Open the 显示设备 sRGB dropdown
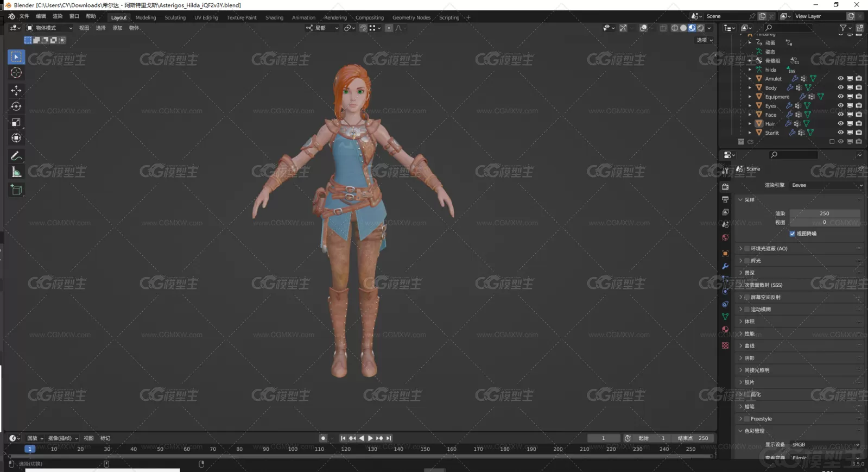 (826, 445)
